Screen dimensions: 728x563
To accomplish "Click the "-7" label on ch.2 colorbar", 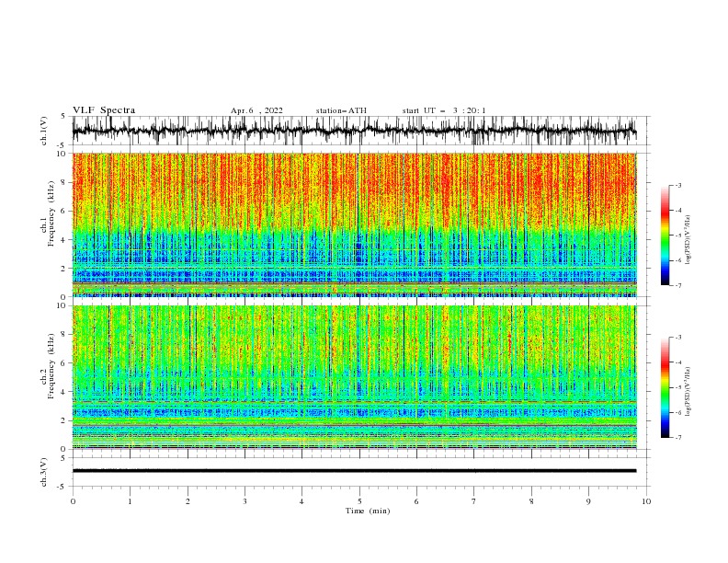I will coord(678,437).
